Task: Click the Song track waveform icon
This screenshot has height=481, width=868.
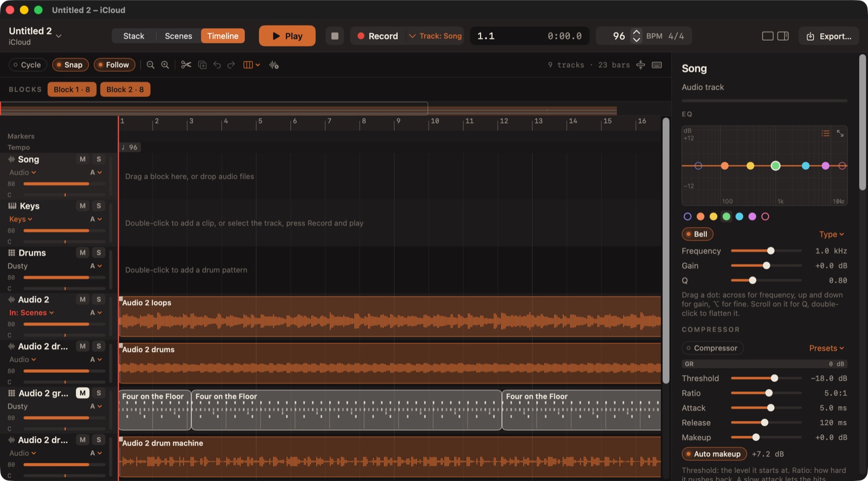Action: click(11, 159)
